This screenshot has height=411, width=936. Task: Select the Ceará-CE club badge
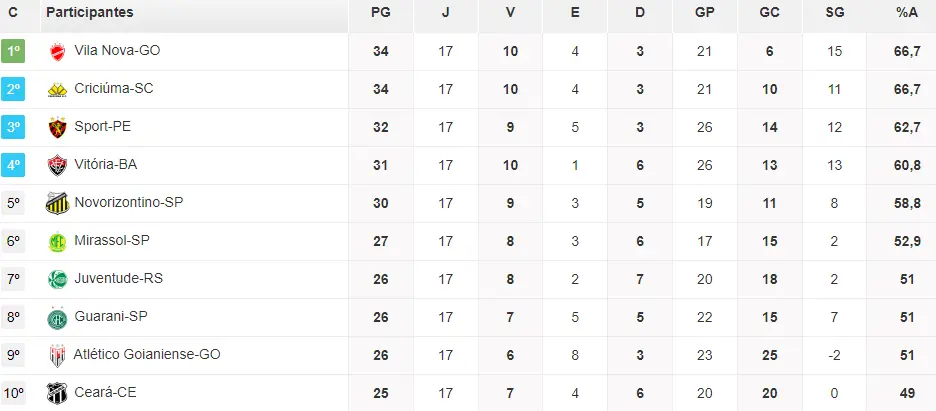point(57,393)
